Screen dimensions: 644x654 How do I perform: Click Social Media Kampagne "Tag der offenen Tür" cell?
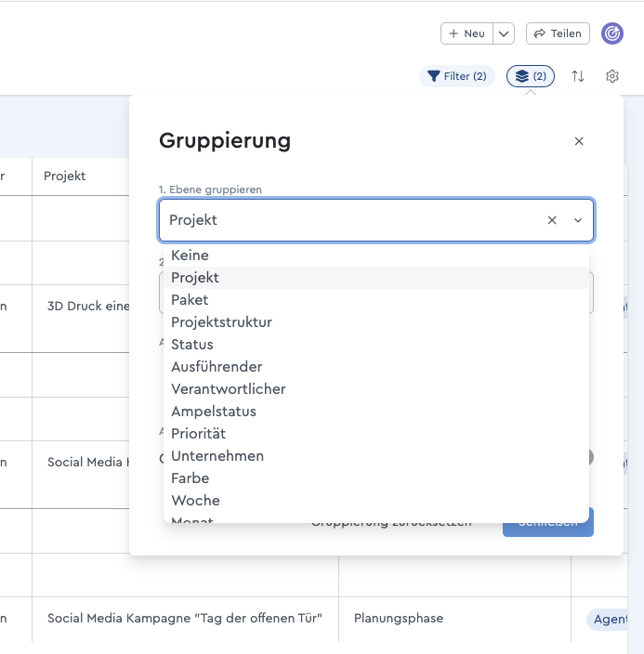(x=185, y=618)
